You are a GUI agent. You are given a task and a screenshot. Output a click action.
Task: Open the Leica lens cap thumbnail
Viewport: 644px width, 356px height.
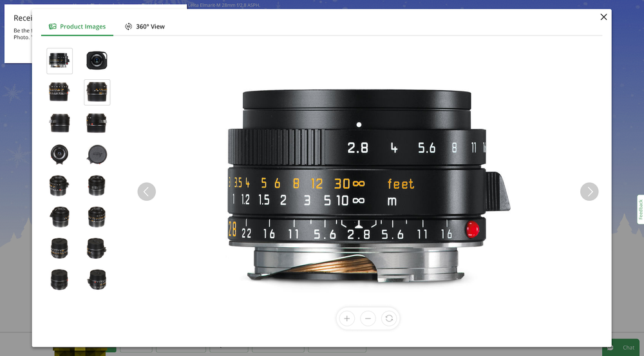[97, 155]
